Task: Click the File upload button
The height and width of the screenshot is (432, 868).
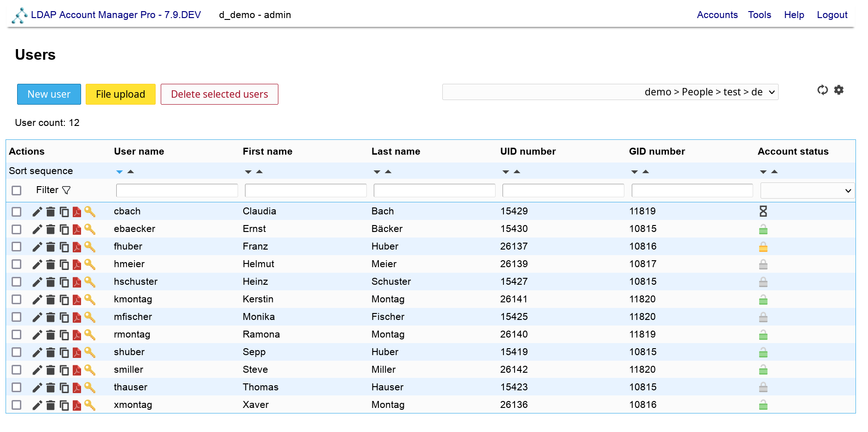Action: tap(120, 94)
